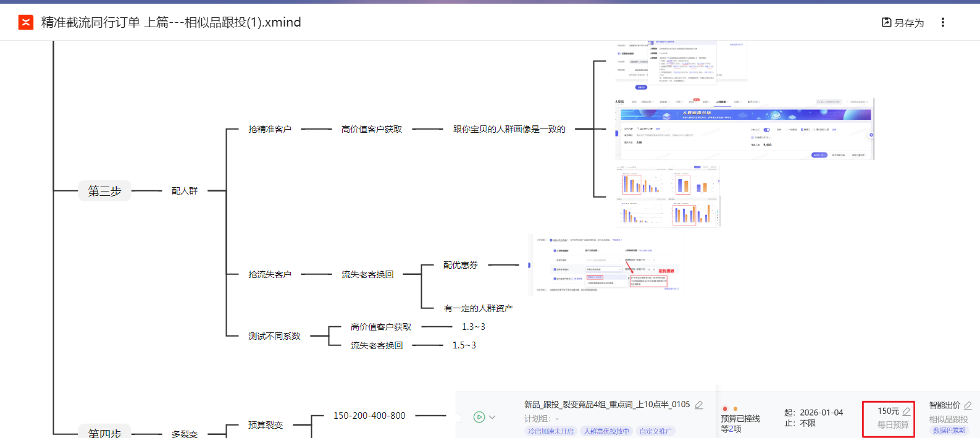The image size is (980, 438).
Task: Select the 跟你宝贝的人群画像是一致的 topic
Action: pos(509,129)
